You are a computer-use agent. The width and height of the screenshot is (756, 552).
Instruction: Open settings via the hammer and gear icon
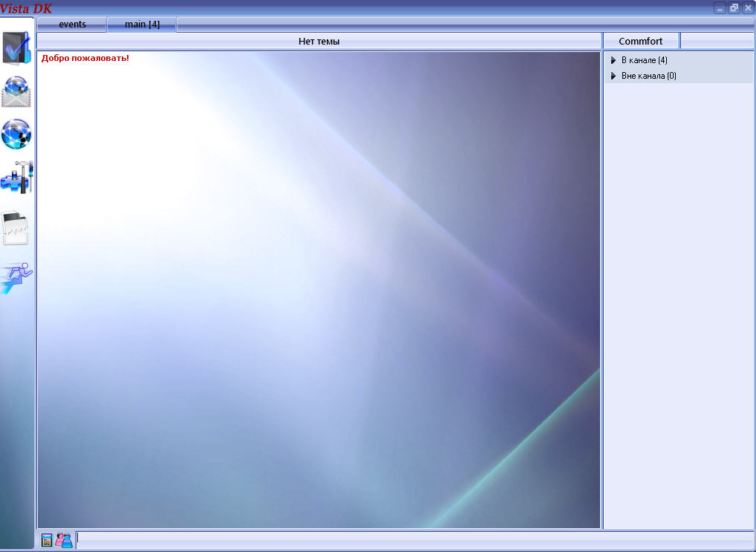coord(17,177)
